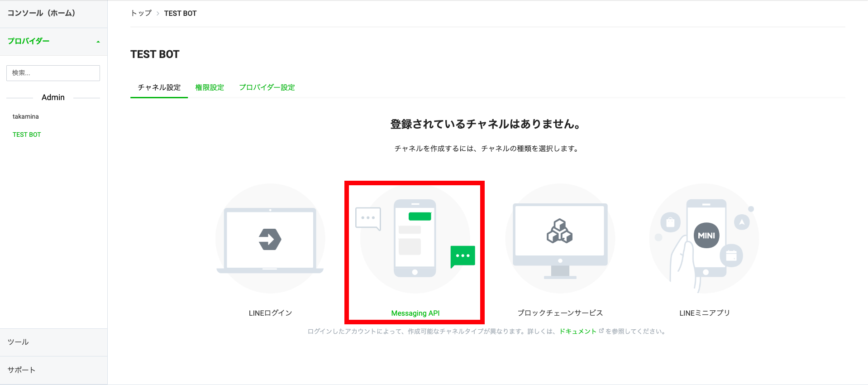Click the LINE Mini App phone illustration

pyautogui.click(x=704, y=239)
